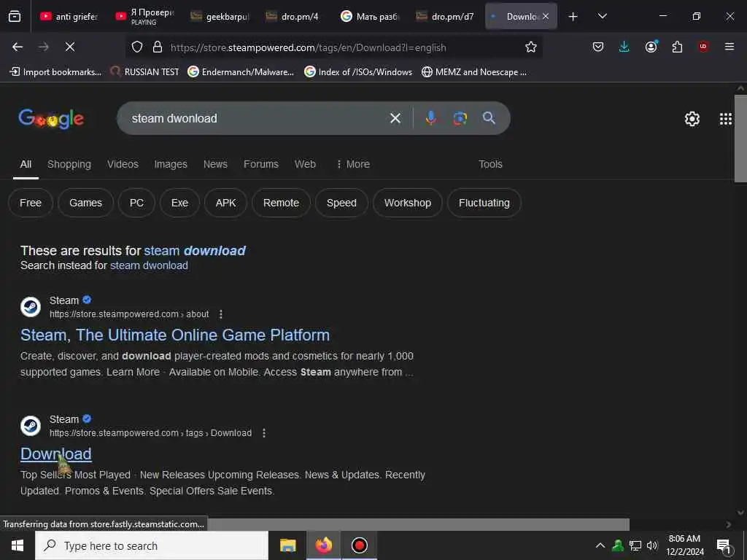Select the All results tab
This screenshot has height=560, width=747.
tap(26, 164)
